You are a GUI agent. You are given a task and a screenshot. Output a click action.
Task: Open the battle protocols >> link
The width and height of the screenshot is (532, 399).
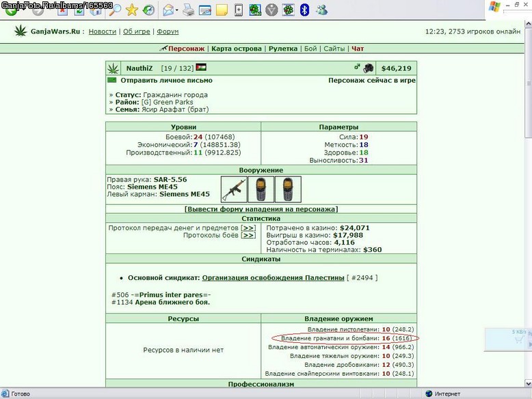coord(249,235)
